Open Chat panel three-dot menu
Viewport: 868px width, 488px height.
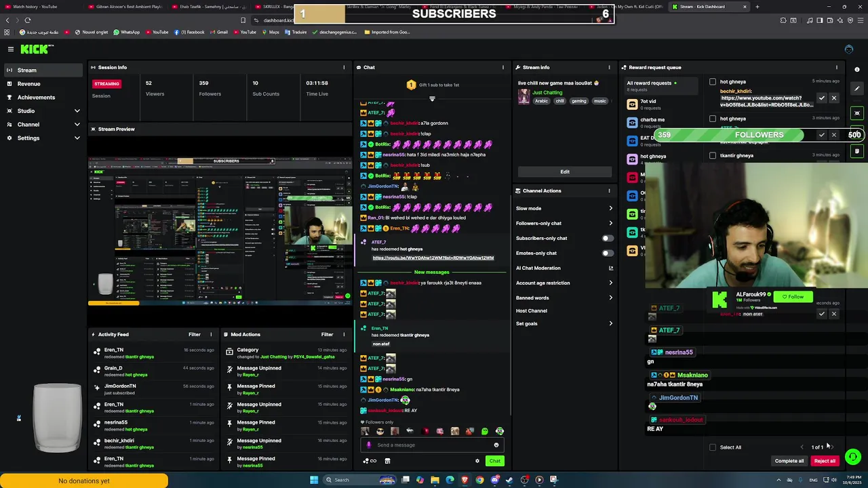503,67
